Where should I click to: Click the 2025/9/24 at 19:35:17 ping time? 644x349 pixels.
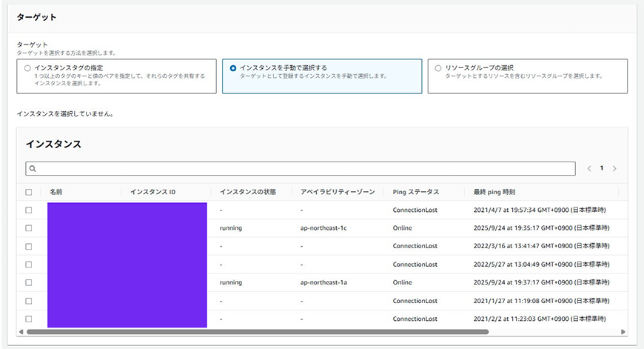(x=541, y=228)
